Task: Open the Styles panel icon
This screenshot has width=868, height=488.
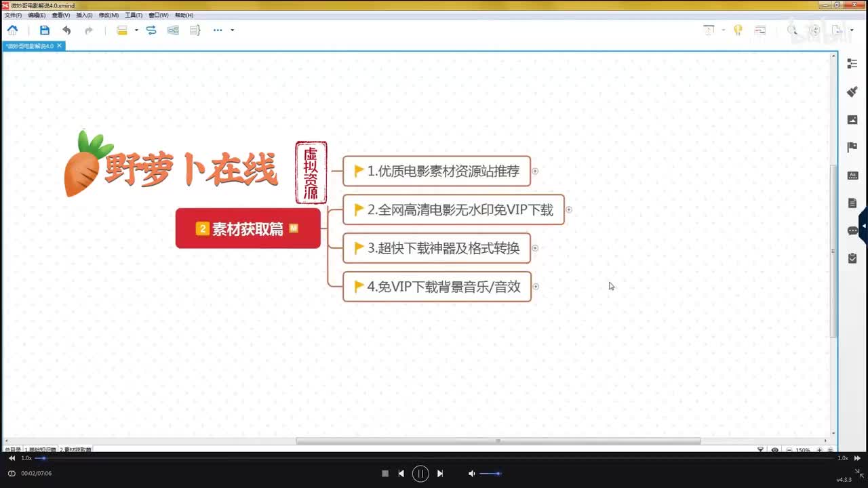Action: [x=852, y=175]
